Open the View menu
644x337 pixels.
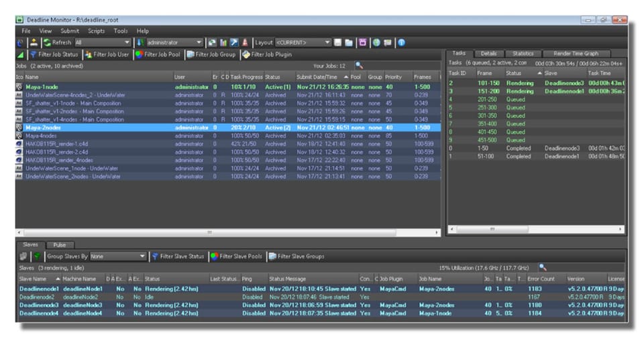(45, 31)
